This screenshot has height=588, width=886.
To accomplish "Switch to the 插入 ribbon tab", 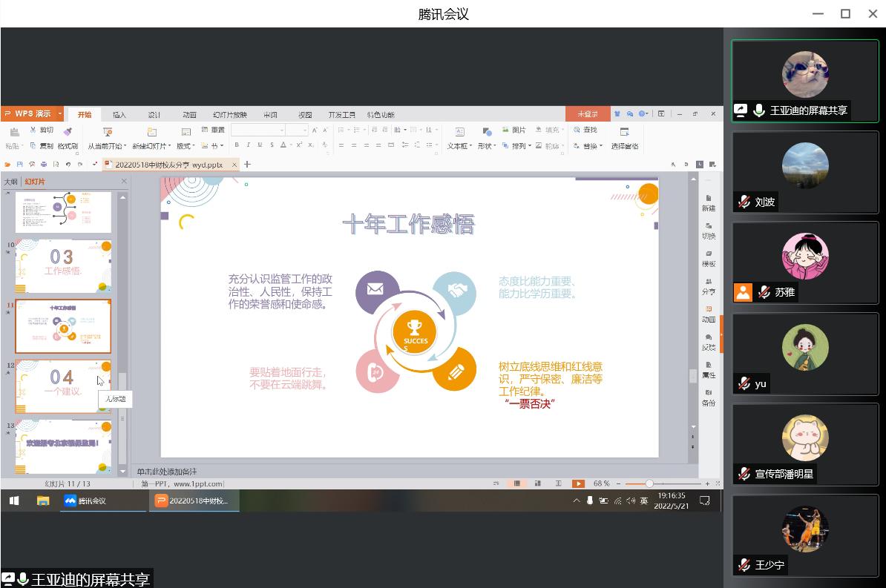I will point(119,115).
